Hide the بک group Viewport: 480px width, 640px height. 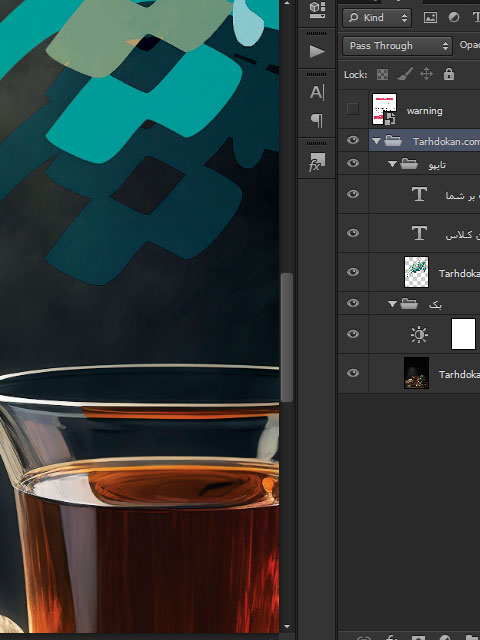[x=353, y=303]
